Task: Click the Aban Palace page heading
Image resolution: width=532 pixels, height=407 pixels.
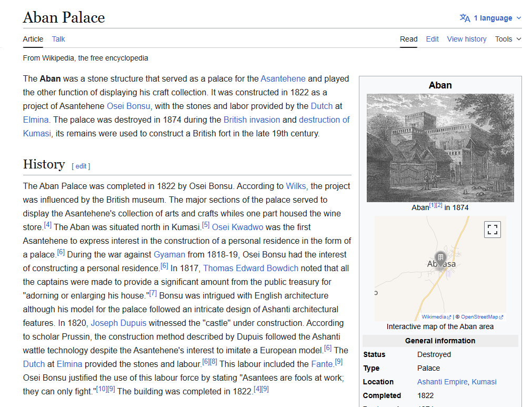Action: click(64, 18)
